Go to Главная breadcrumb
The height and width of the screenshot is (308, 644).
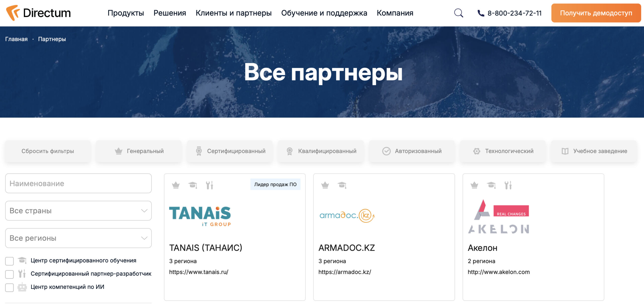pyautogui.click(x=16, y=39)
